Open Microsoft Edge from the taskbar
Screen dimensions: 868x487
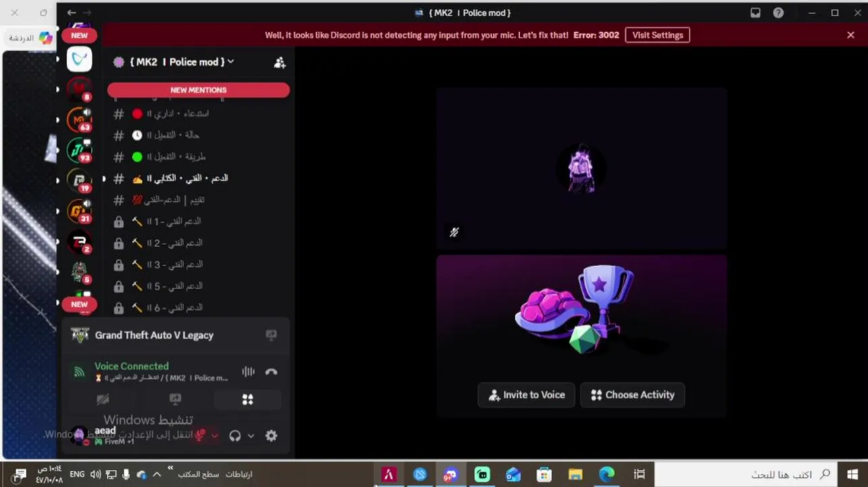[606, 475]
